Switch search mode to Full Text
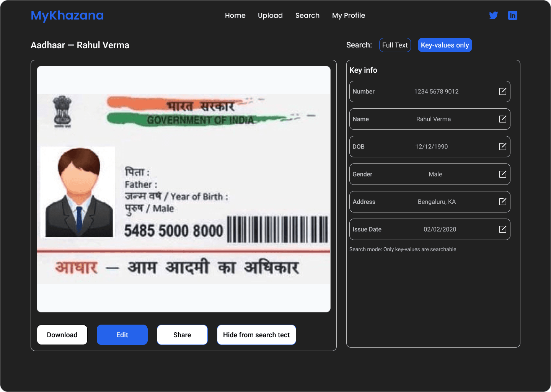Viewport: 551px width, 392px height. coord(395,45)
